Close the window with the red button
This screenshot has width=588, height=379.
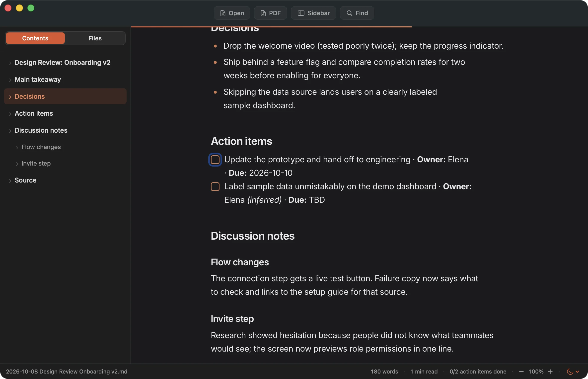pos(8,8)
